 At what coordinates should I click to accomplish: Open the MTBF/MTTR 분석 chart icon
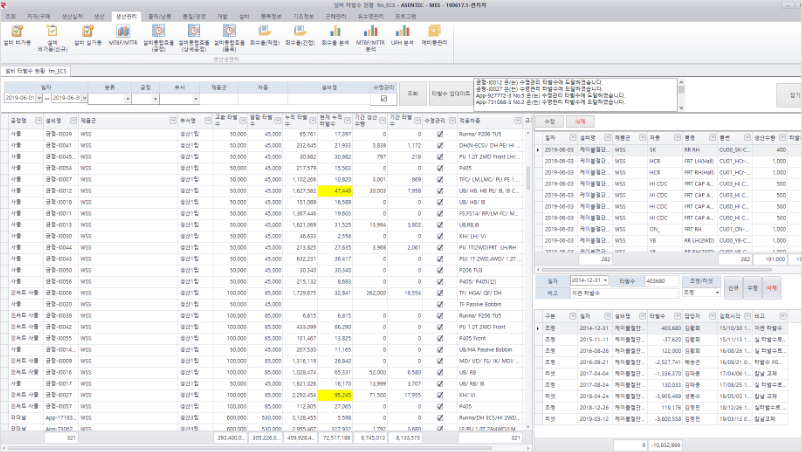pyautogui.click(x=370, y=38)
